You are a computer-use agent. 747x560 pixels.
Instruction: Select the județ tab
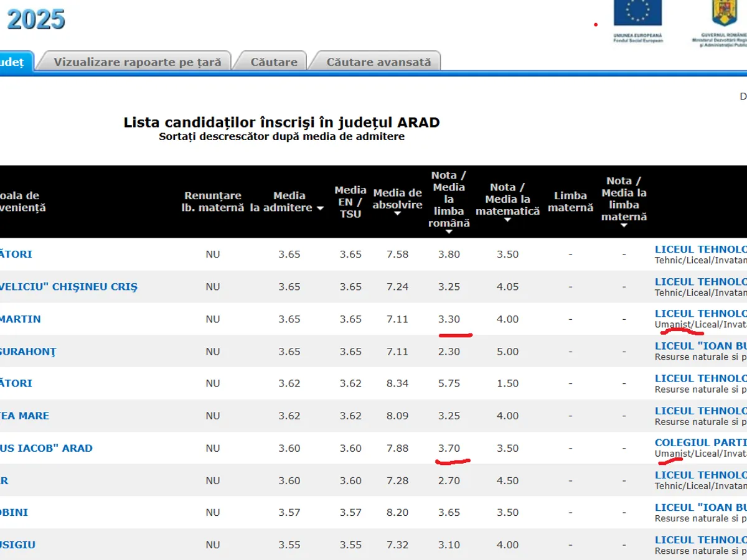click(x=12, y=62)
